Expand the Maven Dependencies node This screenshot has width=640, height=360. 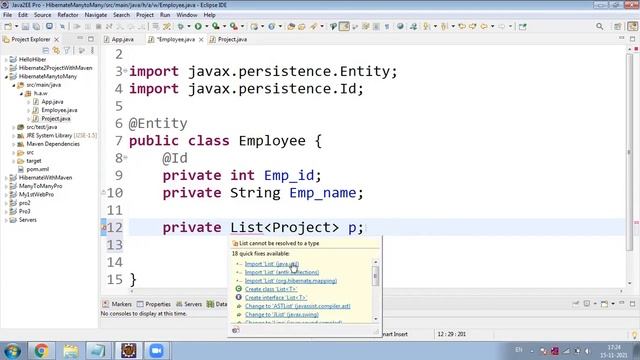click(13, 144)
